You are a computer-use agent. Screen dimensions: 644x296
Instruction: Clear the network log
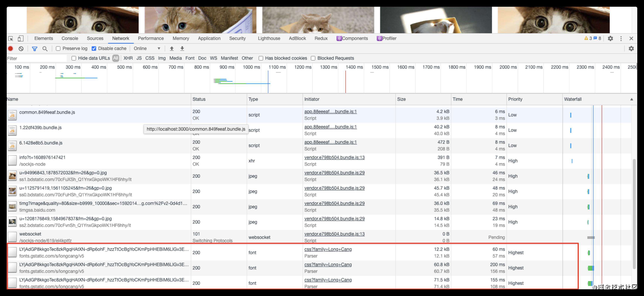click(21, 49)
